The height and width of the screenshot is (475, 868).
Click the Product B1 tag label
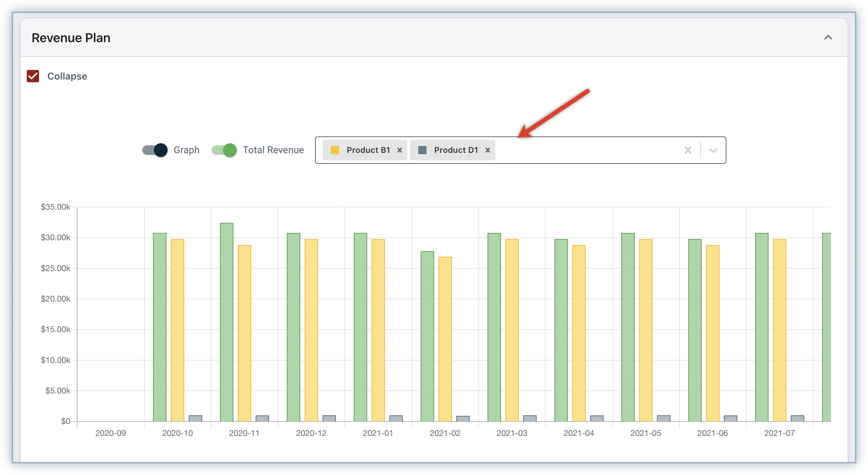368,150
